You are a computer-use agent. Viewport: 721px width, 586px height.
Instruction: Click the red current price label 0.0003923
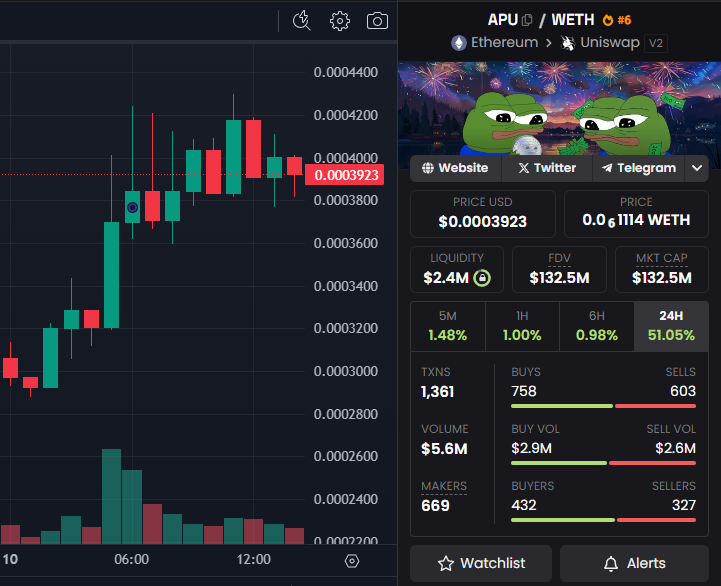(x=344, y=175)
